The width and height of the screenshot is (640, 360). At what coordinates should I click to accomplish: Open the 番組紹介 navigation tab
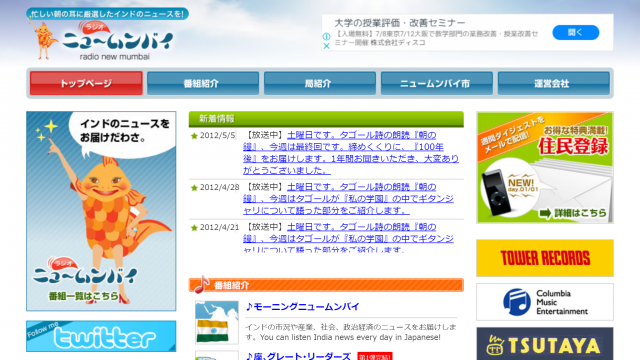point(203,83)
